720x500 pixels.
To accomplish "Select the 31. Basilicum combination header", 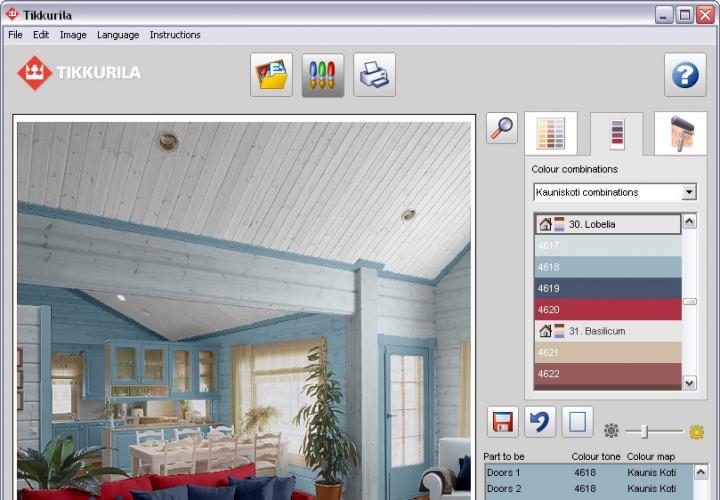I will (607, 331).
